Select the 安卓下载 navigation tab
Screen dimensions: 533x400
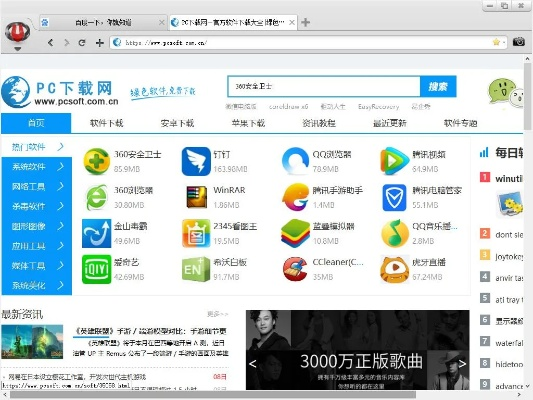click(177, 123)
